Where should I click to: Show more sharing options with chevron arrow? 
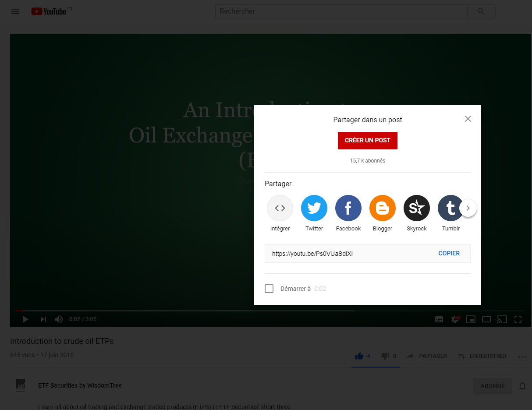(468, 208)
